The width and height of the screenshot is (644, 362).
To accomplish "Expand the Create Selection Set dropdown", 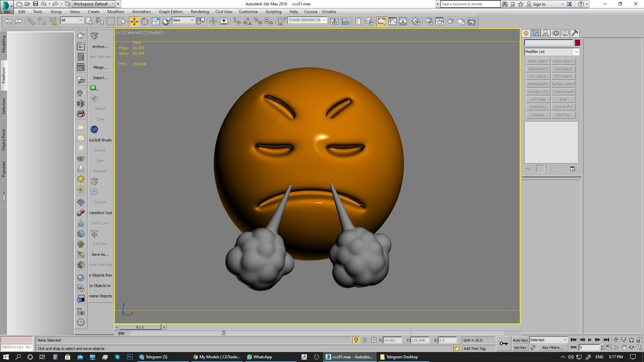I will (x=324, y=20).
